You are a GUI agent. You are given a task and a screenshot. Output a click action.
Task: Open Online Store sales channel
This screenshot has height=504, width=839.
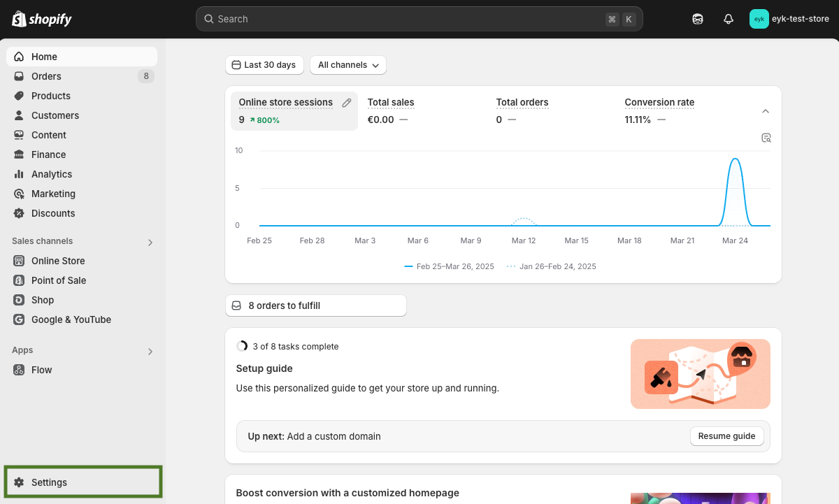click(x=82, y=261)
